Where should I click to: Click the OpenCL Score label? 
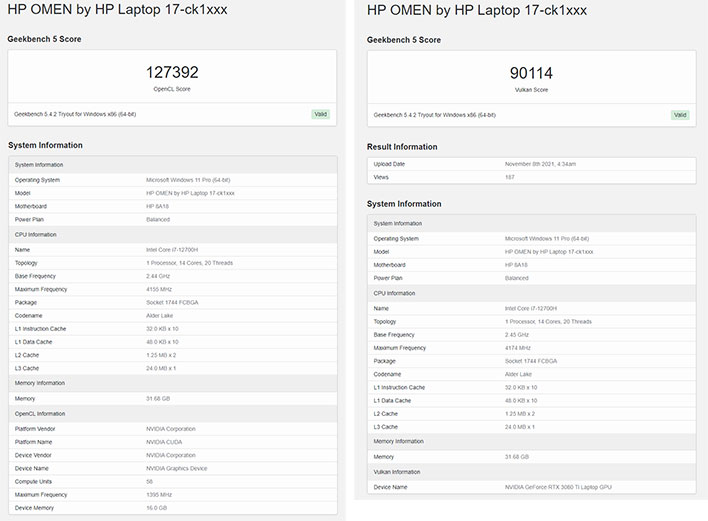(172, 88)
